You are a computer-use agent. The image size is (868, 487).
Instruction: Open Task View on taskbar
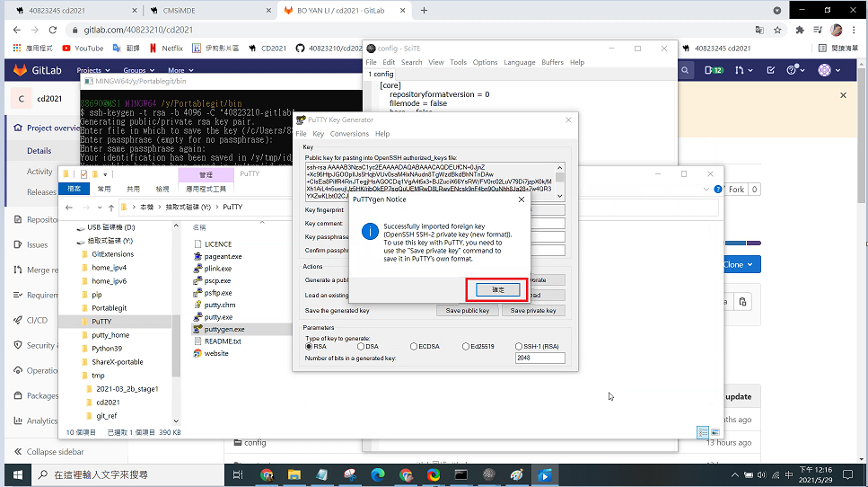click(x=238, y=474)
